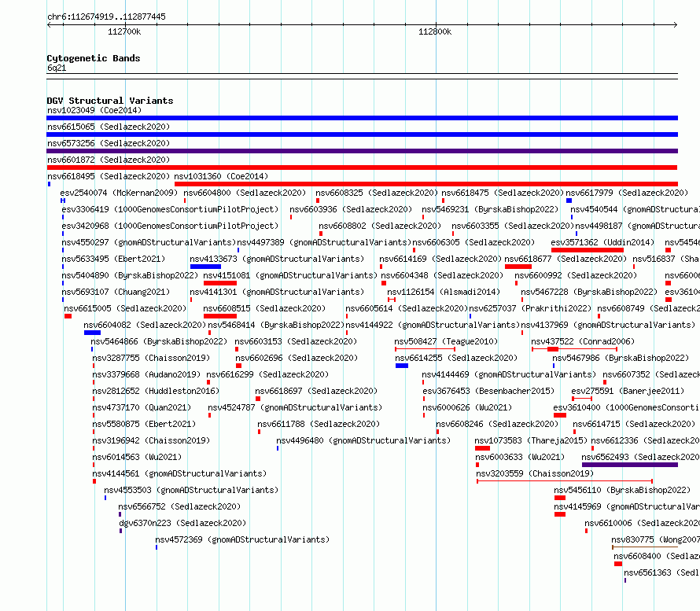Open nsv5467228 (ByrskaBishop2022) label

point(589,292)
